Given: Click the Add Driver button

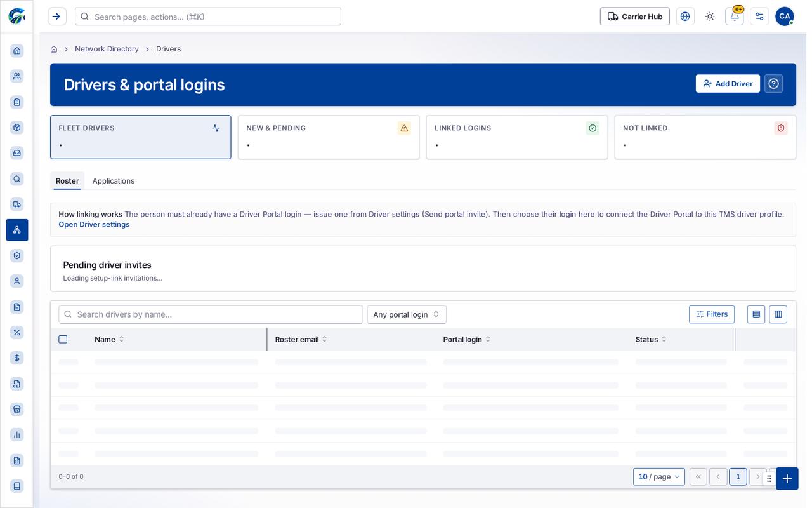Looking at the screenshot, I should [728, 84].
